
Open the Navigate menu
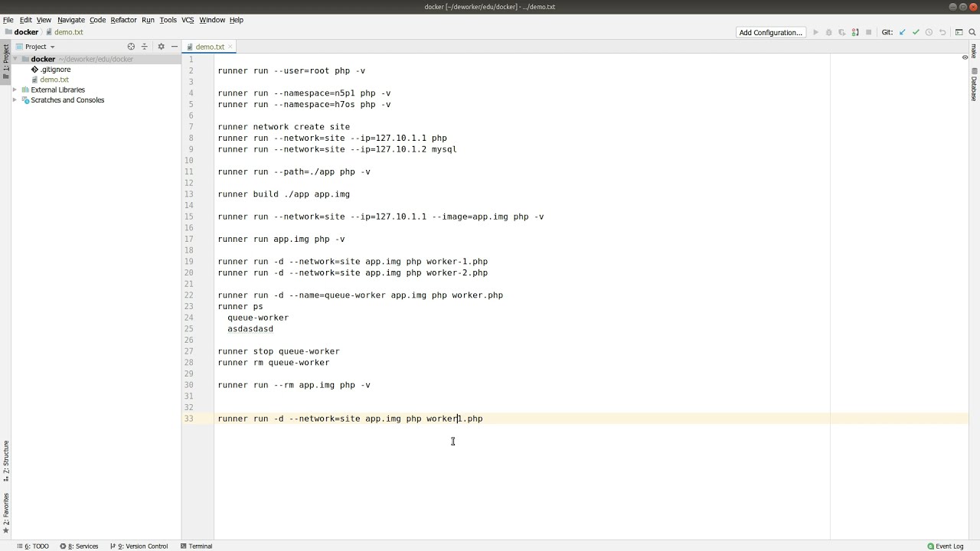71,20
